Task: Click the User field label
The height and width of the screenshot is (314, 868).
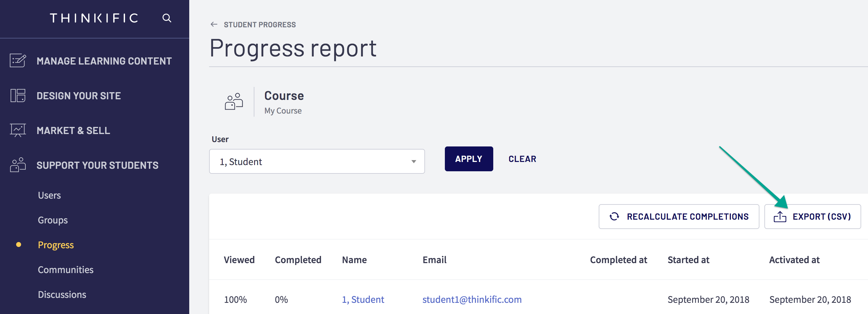Action: (220, 139)
